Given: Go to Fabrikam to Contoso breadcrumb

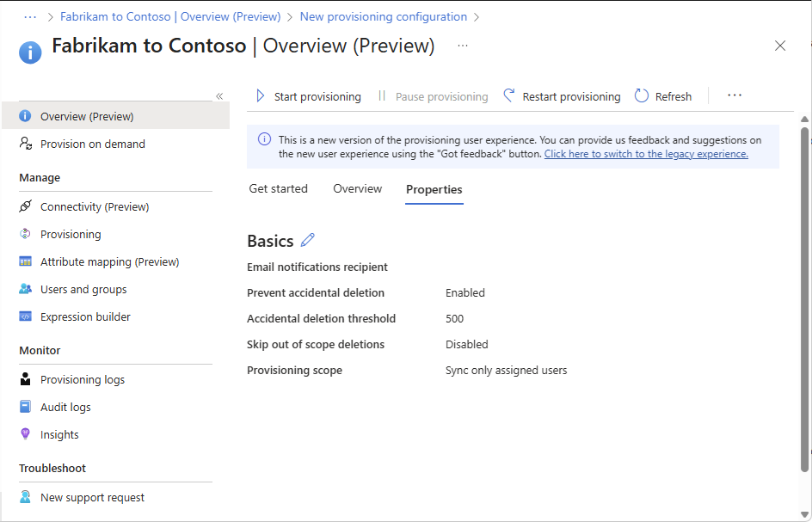Looking at the screenshot, I should point(170,16).
